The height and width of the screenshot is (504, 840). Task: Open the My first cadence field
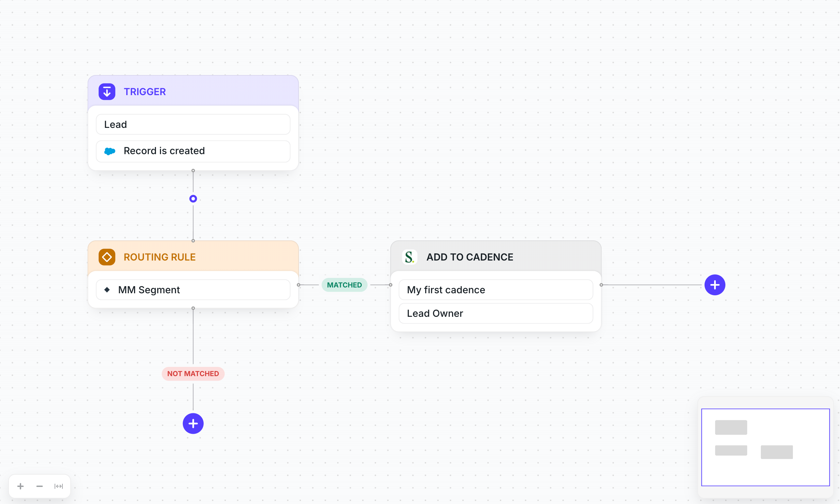click(496, 290)
